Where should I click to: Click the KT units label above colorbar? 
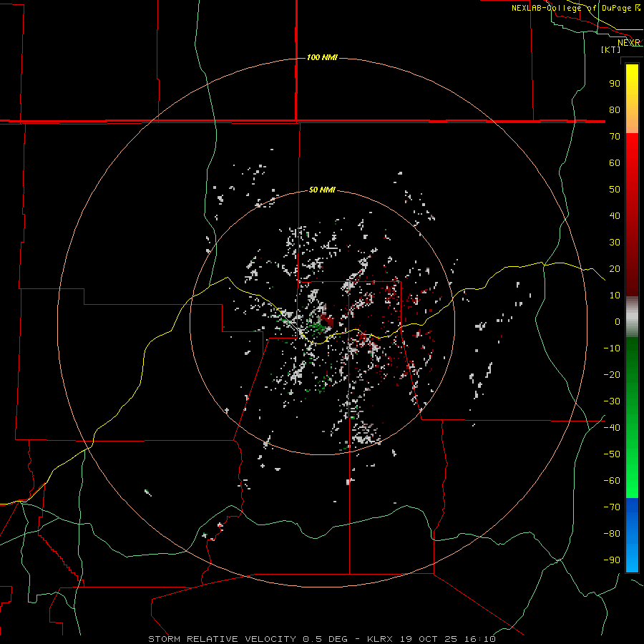click(x=611, y=49)
